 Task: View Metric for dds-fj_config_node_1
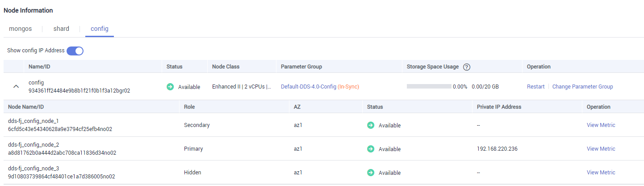point(601,125)
